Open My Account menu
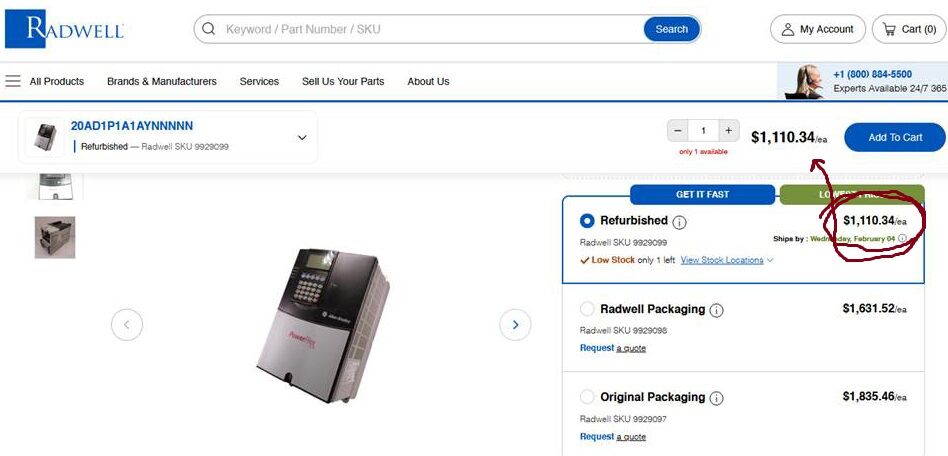The width and height of the screenshot is (948, 456). [x=817, y=29]
